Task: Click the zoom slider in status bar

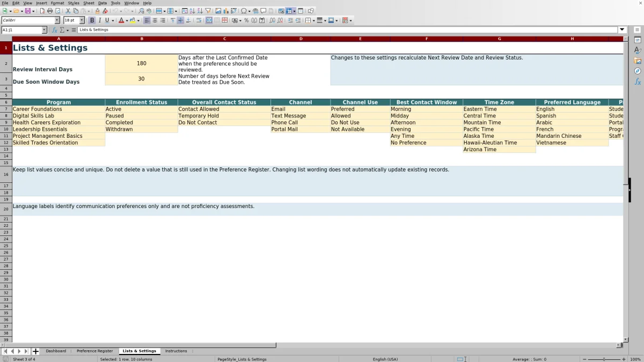Action: point(604,359)
